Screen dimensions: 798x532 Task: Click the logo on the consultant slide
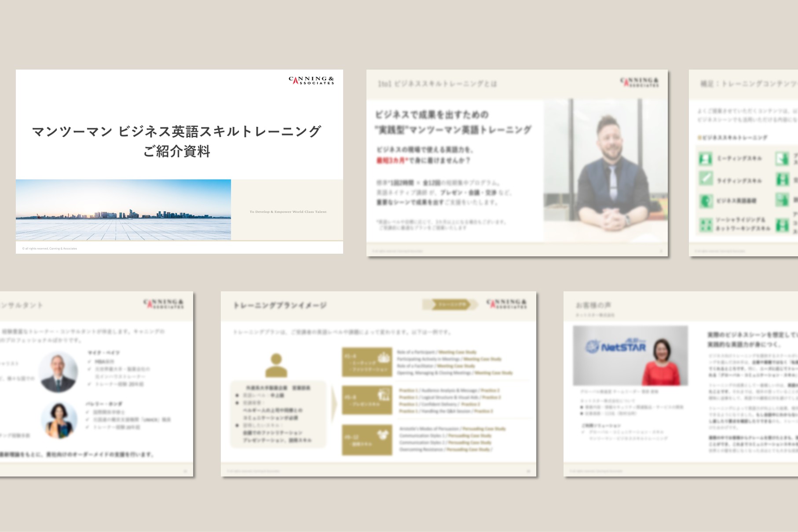[164, 304]
